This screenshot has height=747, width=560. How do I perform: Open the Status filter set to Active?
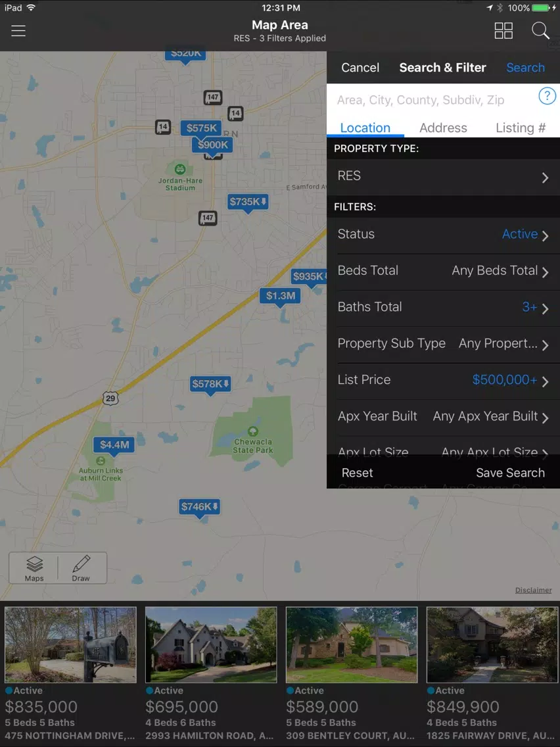click(443, 235)
